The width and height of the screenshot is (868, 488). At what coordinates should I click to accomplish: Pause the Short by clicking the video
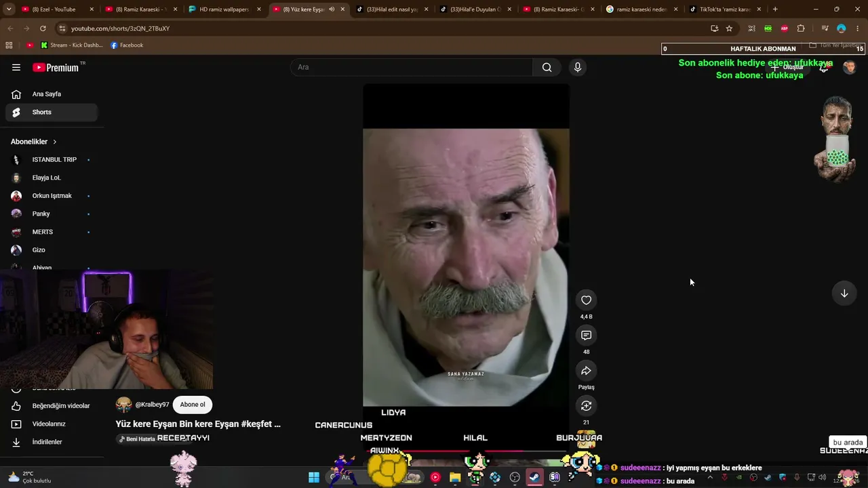pos(466,268)
